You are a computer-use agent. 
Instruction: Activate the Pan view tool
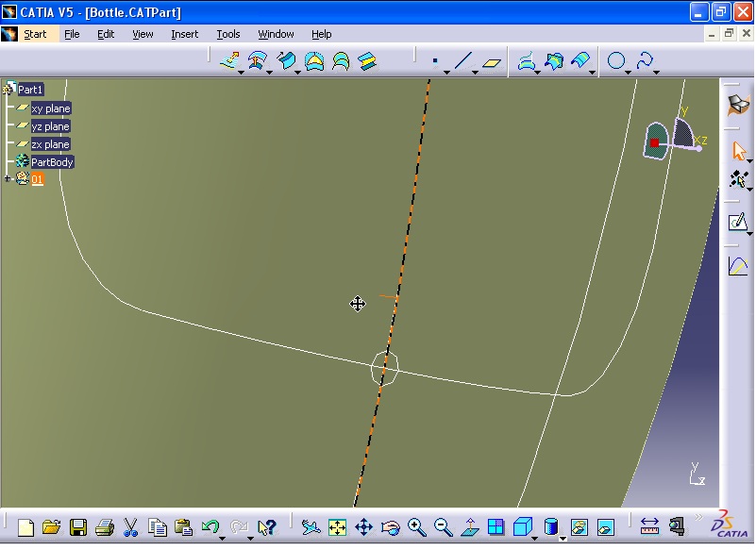363,526
